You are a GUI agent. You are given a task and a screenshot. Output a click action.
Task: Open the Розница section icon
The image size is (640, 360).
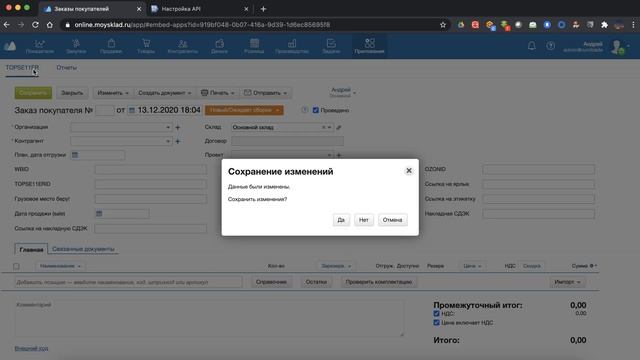(x=254, y=43)
